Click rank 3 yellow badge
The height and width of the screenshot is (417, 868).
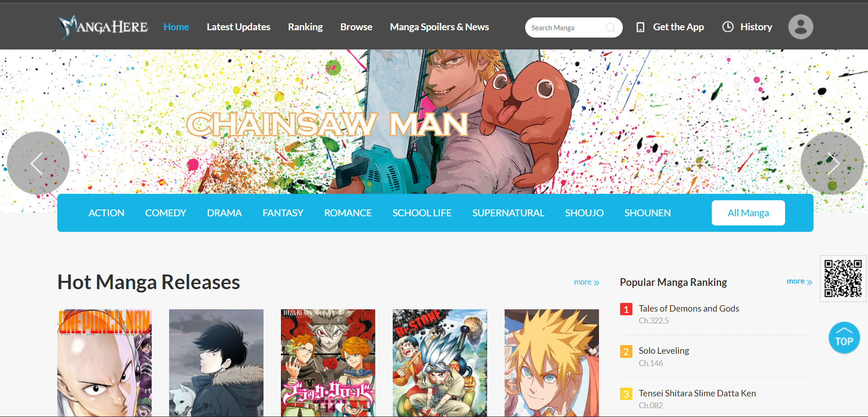(626, 394)
